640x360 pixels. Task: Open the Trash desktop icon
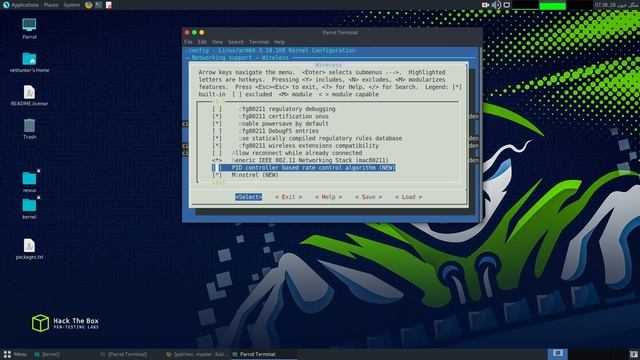29,126
